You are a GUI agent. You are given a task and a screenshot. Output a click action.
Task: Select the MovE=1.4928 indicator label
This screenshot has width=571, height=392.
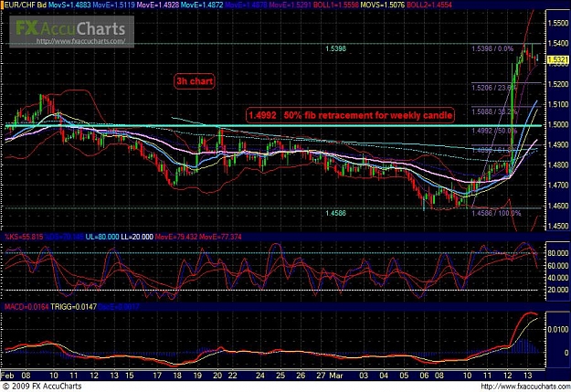158,5
